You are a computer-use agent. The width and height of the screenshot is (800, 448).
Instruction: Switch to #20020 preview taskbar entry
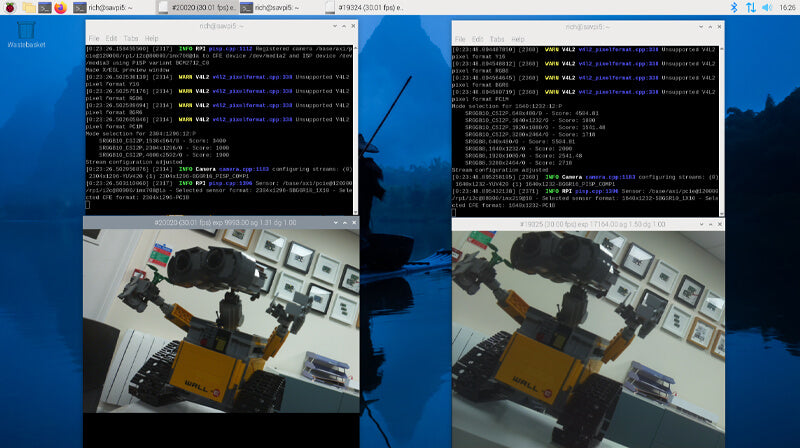click(x=196, y=7)
